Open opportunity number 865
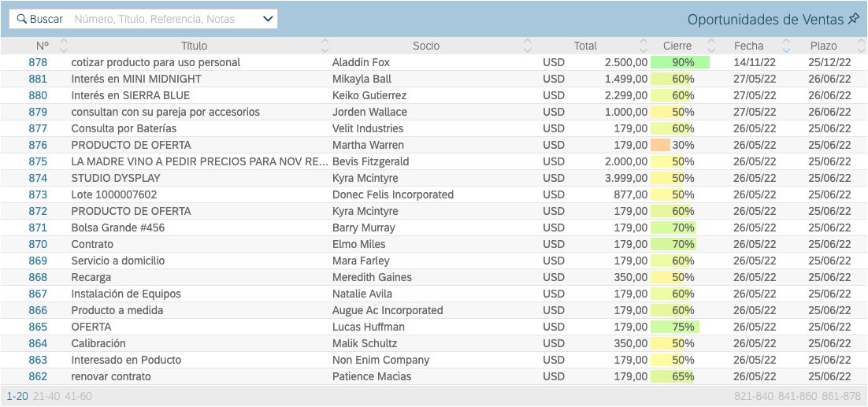Viewport: 868px width, 407px height. [x=38, y=327]
